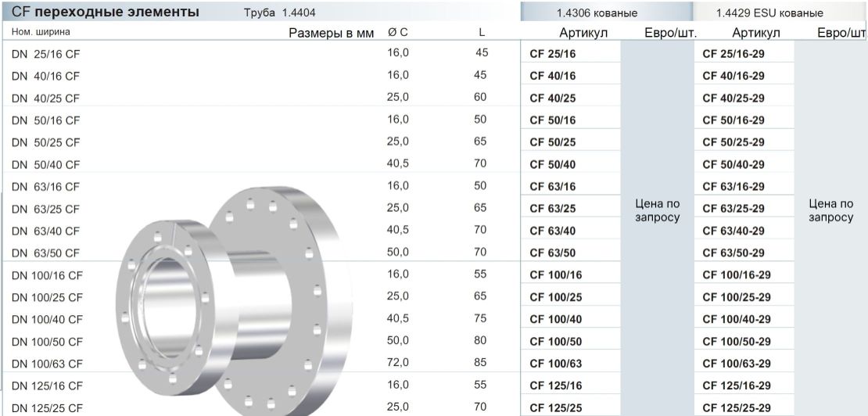The image size is (868, 416).
Task: Click the Ø C column header
Action: pos(398,33)
